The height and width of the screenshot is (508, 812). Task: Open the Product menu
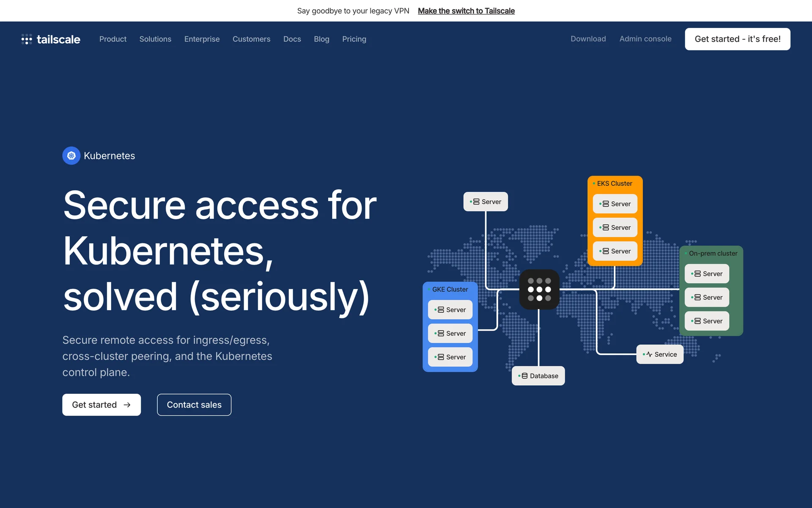point(112,39)
